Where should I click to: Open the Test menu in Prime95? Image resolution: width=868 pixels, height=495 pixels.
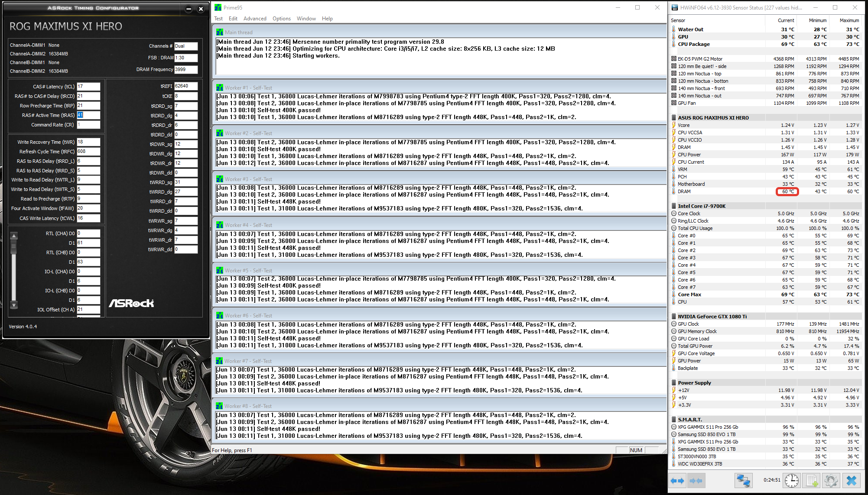(218, 19)
